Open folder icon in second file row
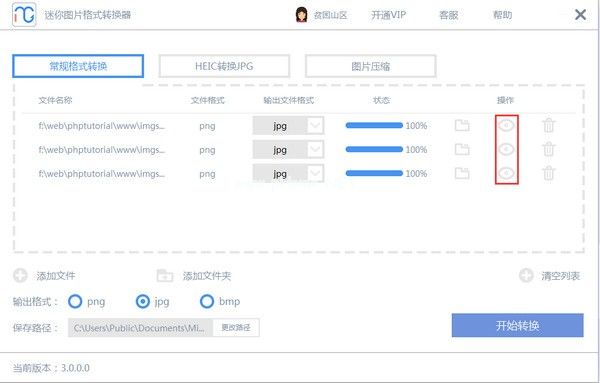This screenshot has height=383, width=600. [x=462, y=149]
